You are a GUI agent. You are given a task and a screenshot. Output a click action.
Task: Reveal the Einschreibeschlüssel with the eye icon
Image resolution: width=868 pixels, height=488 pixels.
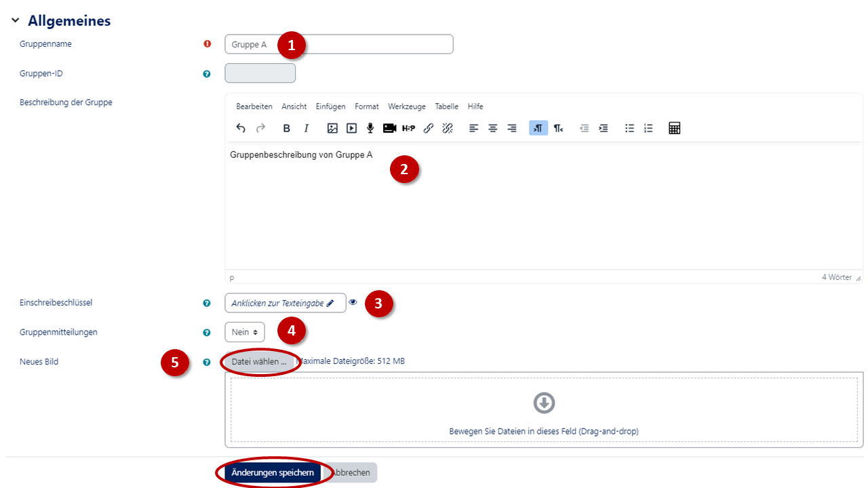353,302
